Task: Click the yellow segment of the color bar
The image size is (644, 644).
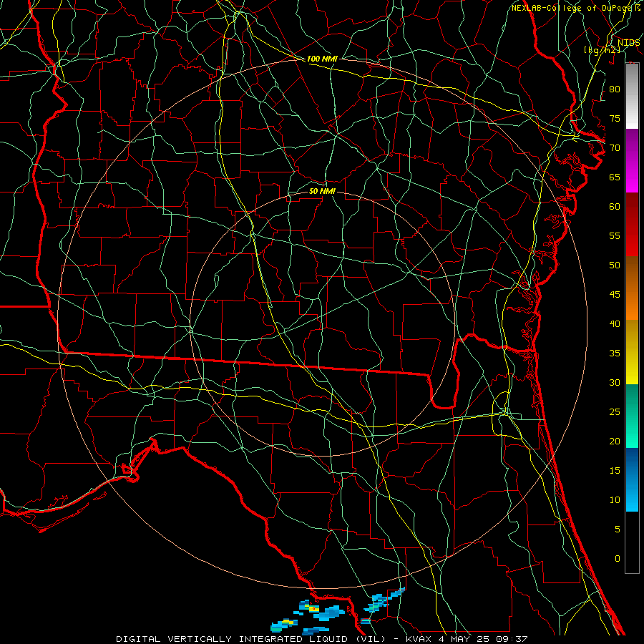Action: pyautogui.click(x=632, y=352)
